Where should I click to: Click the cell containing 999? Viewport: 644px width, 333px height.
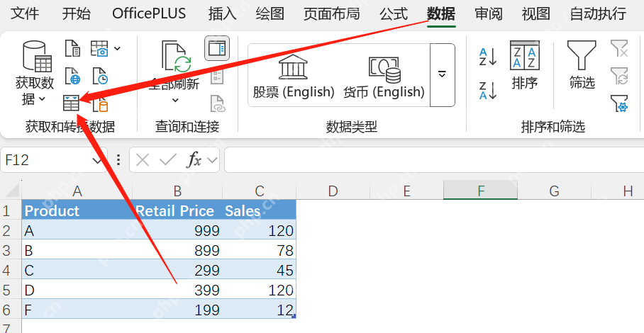click(x=177, y=230)
